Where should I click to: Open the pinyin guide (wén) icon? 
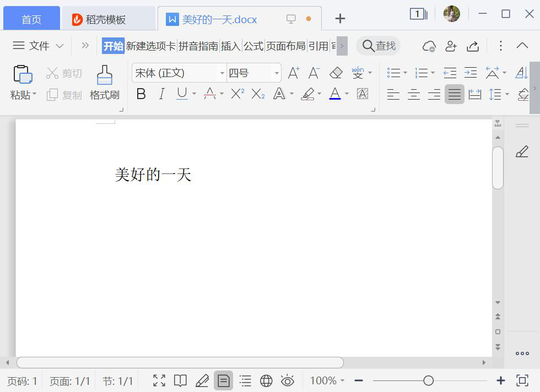358,73
